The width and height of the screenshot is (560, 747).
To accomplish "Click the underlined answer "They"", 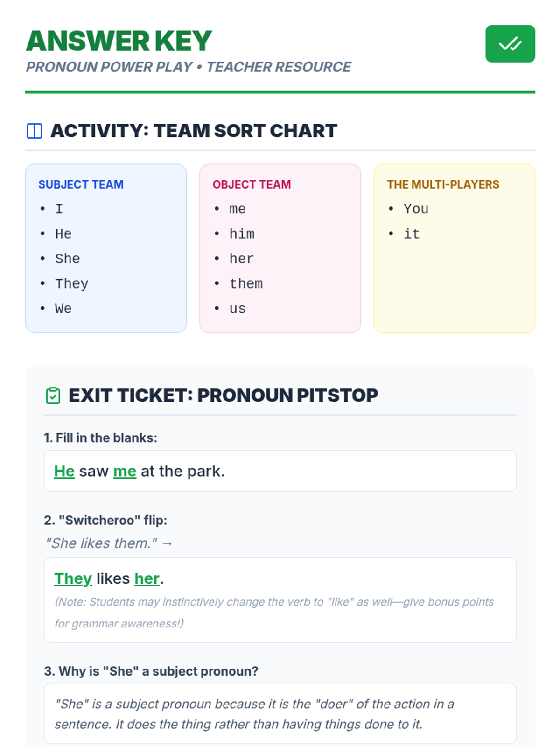I will (73, 578).
